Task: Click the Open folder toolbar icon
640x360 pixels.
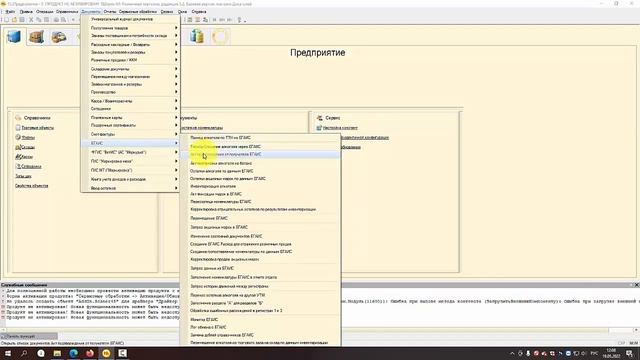Action: 14,20
